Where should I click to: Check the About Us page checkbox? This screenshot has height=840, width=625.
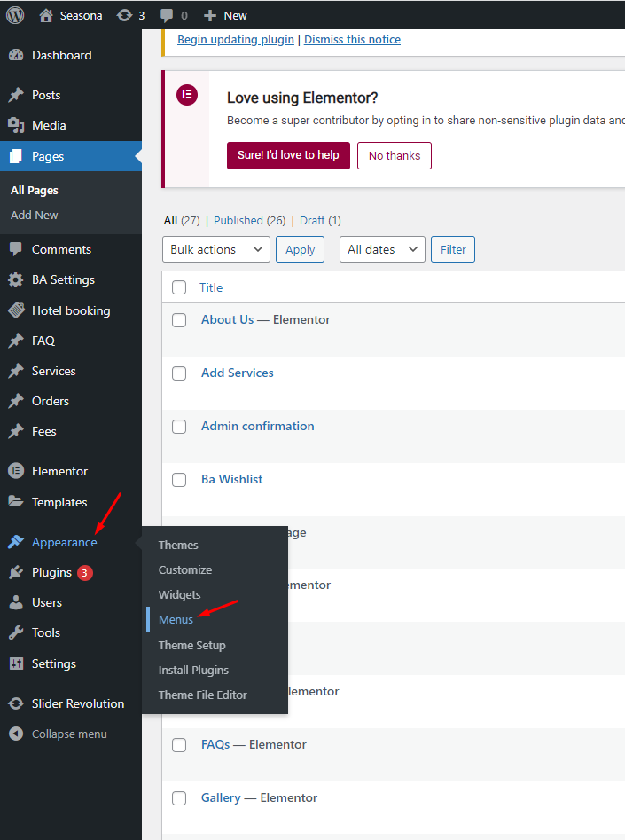click(179, 320)
